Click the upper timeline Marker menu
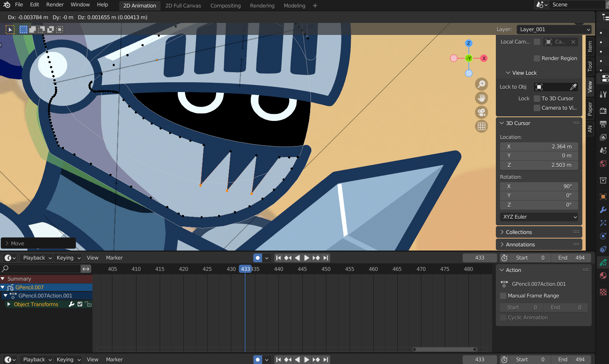 pos(114,258)
